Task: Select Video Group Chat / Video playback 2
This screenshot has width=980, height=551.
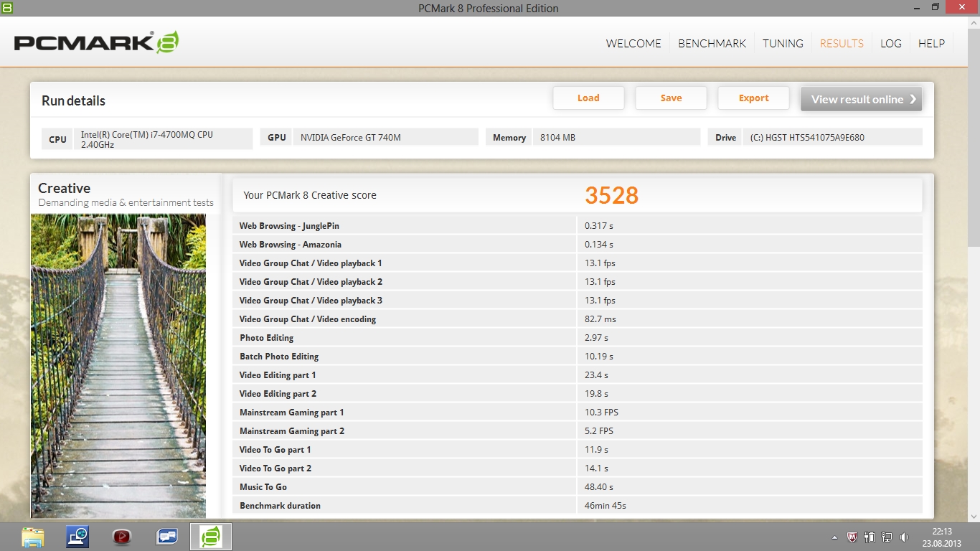Action: pyautogui.click(x=578, y=282)
